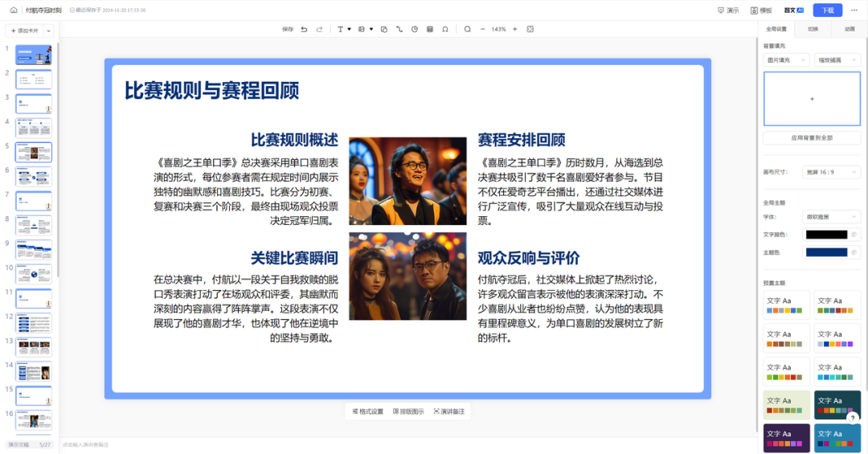The image size is (868, 454).
Task: Pick text color with the palette icon
Action: pos(854,235)
